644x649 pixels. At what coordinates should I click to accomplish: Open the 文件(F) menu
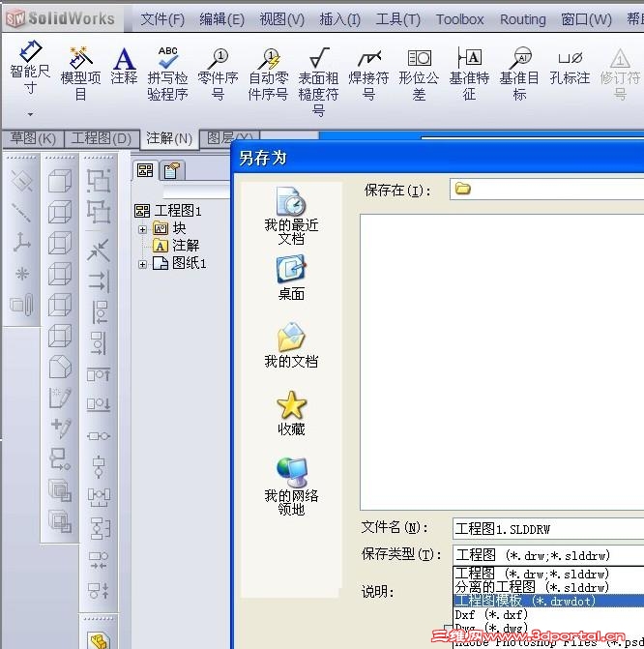162,19
